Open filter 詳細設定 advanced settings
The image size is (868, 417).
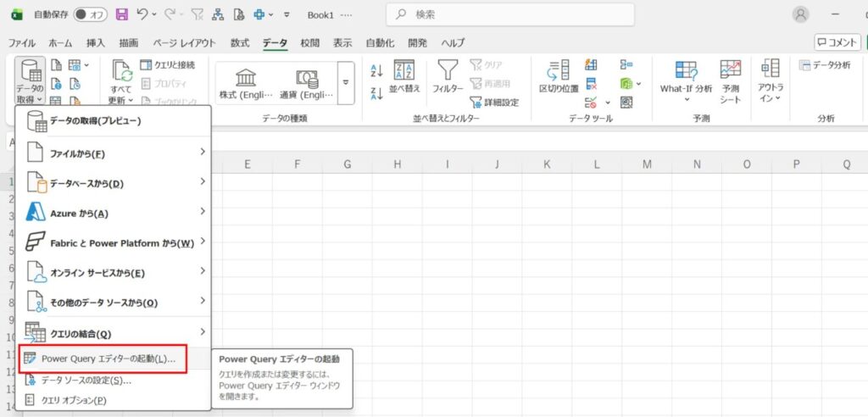[x=494, y=102]
